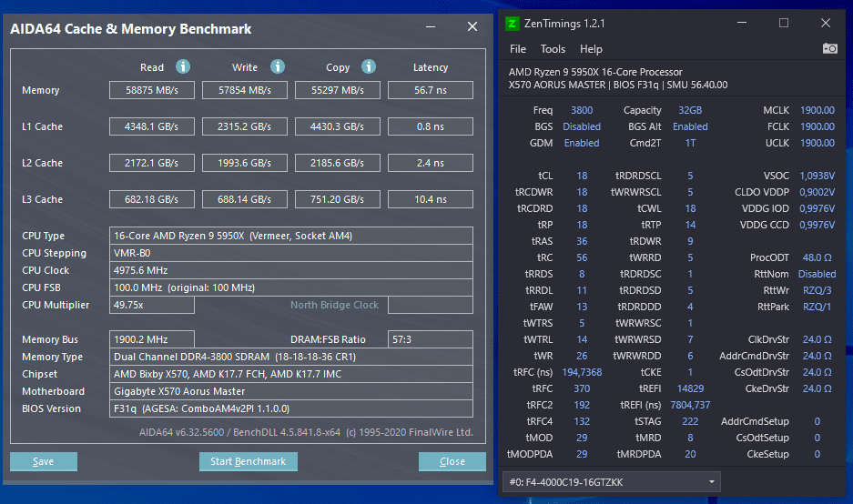853x504 pixels.
Task: Click the AIDA64 v6.32.5600 version footer text
Action: click(306, 432)
